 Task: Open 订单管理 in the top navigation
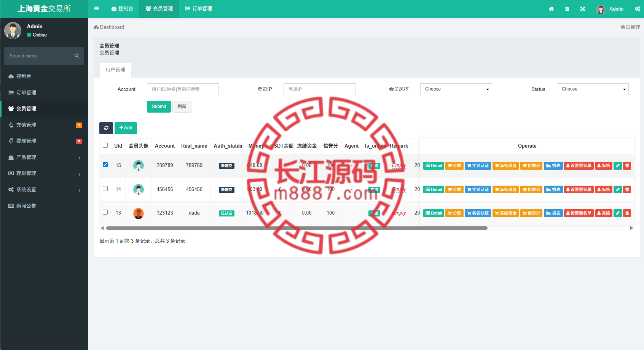198,9
